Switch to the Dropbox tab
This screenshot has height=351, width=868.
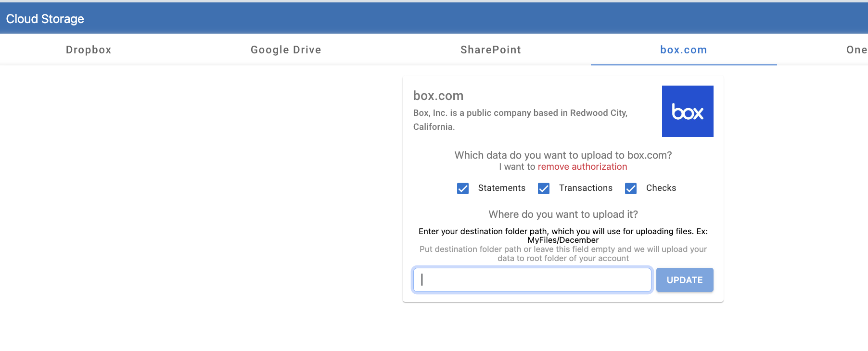[x=89, y=50]
